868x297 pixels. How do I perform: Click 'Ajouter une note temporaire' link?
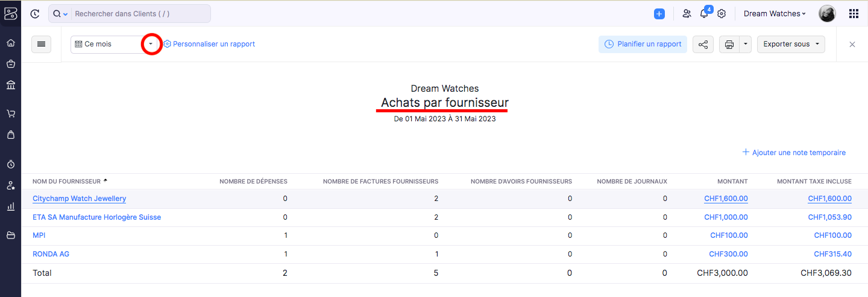coord(794,153)
